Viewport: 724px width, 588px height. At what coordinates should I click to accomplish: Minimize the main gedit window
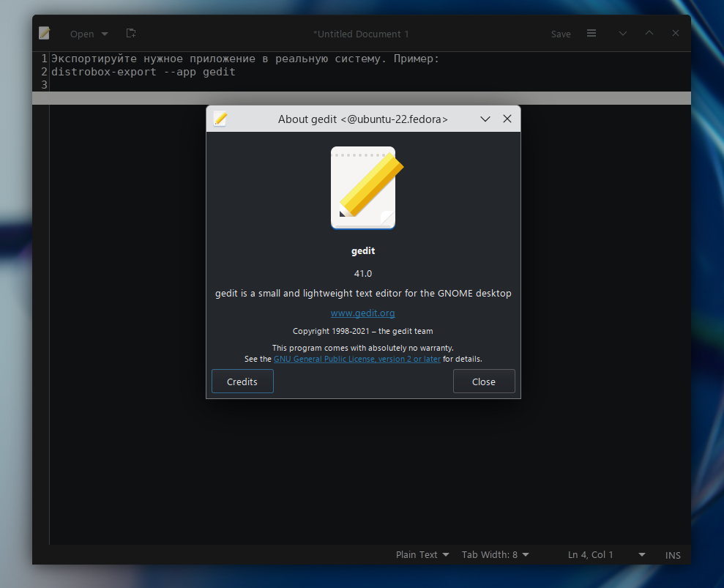[623, 33]
